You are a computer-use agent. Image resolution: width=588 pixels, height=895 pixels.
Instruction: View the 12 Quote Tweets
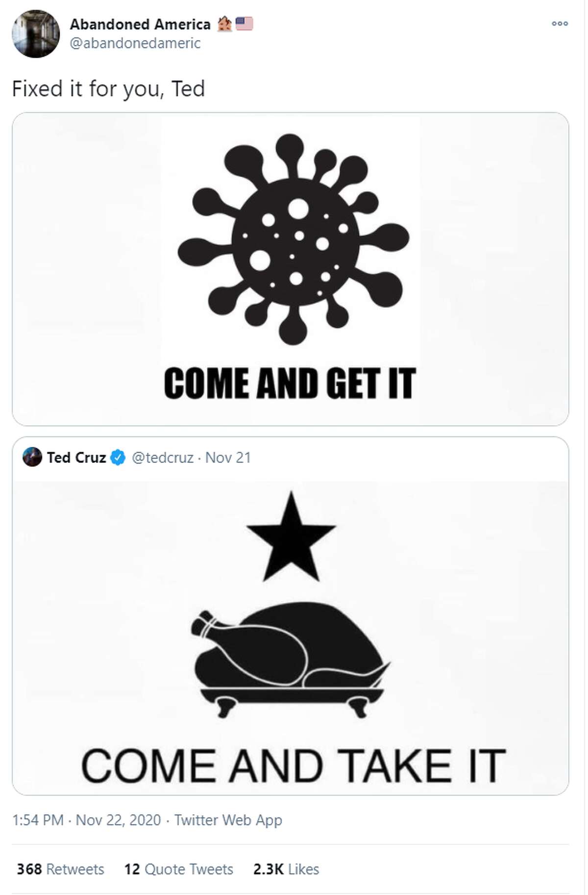pyautogui.click(x=178, y=869)
